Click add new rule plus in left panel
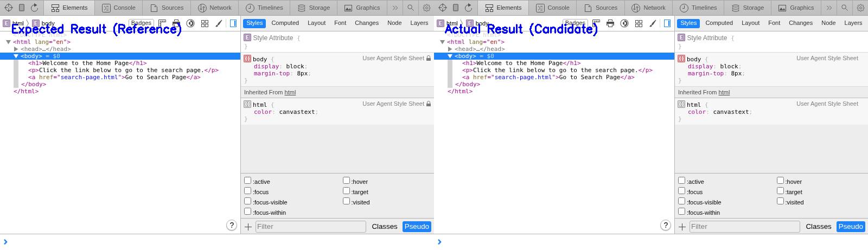This screenshot has width=868, height=250. click(248, 227)
